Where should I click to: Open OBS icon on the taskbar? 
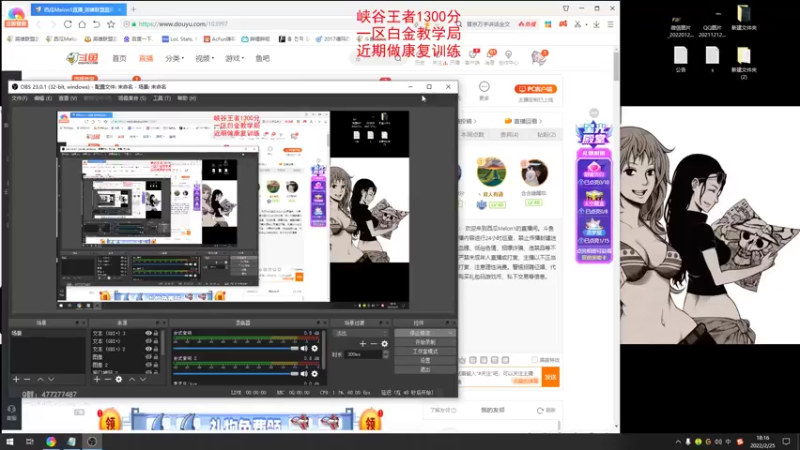pyautogui.click(x=92, y=442)
